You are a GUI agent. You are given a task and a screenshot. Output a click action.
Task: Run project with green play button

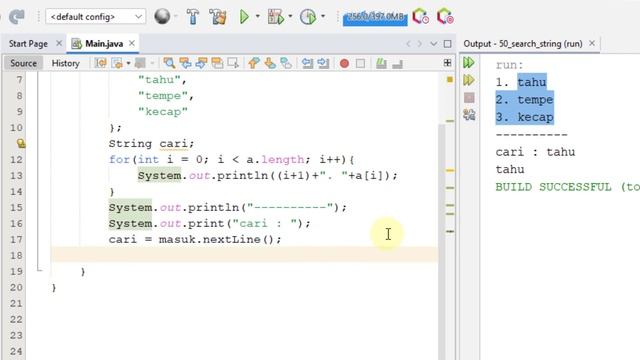pos(244,17)
